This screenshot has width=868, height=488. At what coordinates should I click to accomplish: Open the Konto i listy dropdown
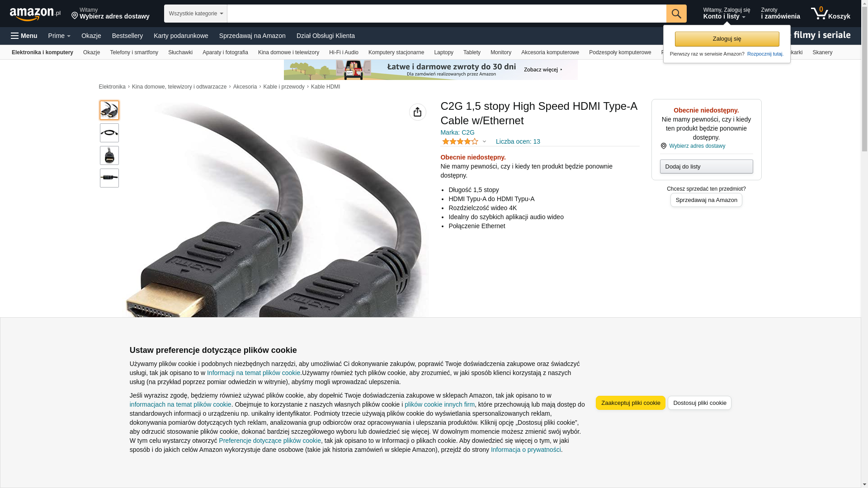[x=726, y=14]
